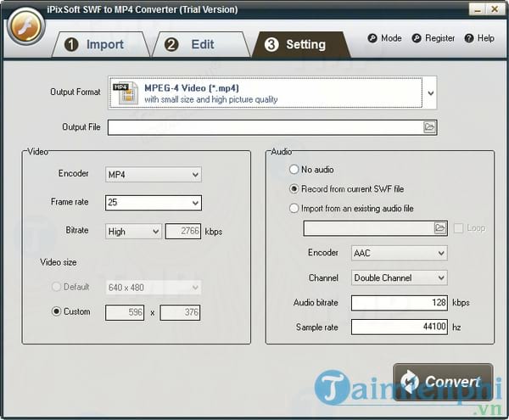Viewport: 509px width, 420px height.
Task: Select the Setting tab
Action: point(301,44)
